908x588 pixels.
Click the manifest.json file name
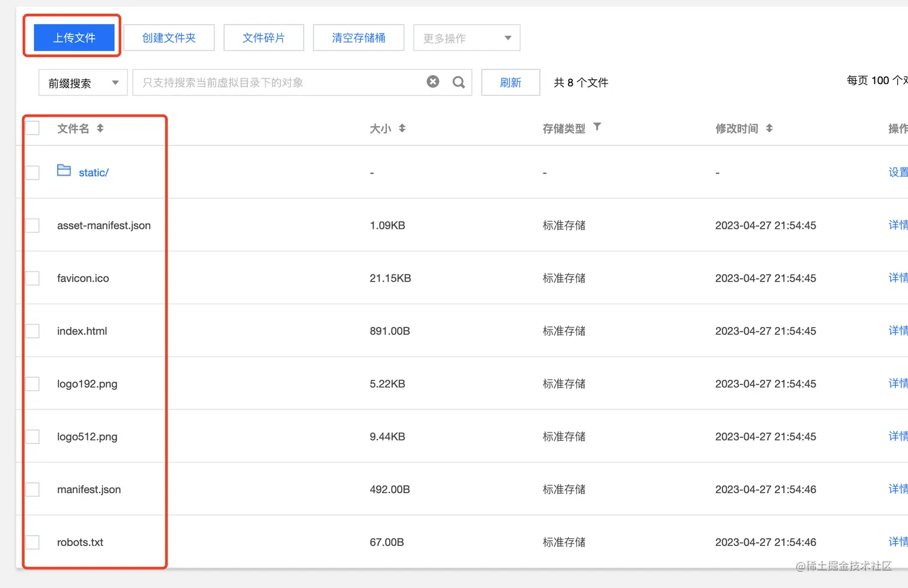(x=89, y=489)
